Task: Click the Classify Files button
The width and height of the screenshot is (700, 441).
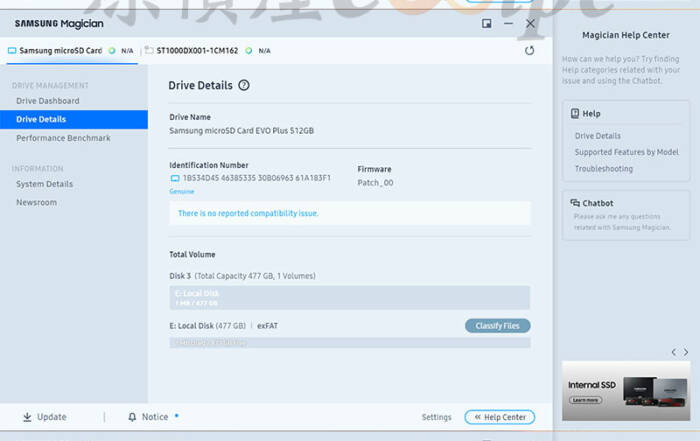Action: [497, 326]
